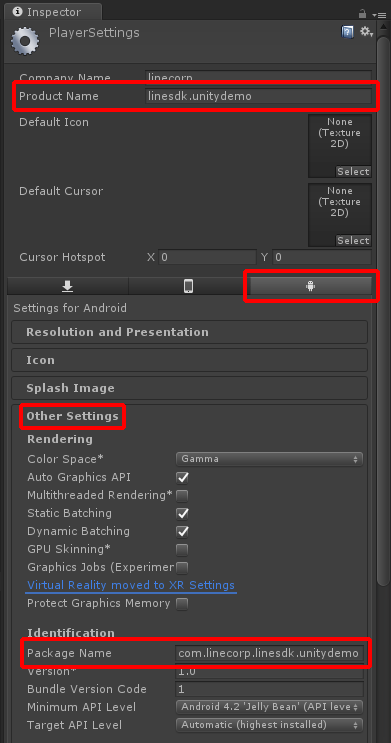Disable the Auto Graphics API checkbox
391x743 pixels.
[x=182, y=477]
